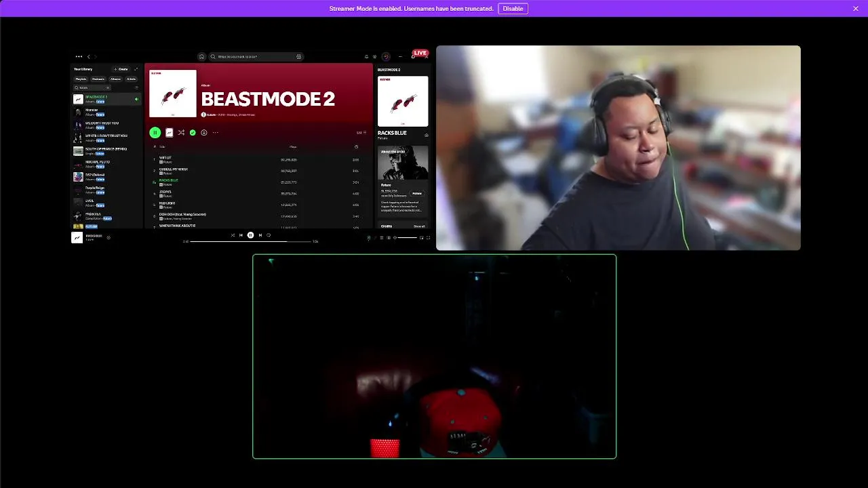Play track WIFI LIT
Image resolution: width=868 pixels, height=488 pixels.
point(258,160)
